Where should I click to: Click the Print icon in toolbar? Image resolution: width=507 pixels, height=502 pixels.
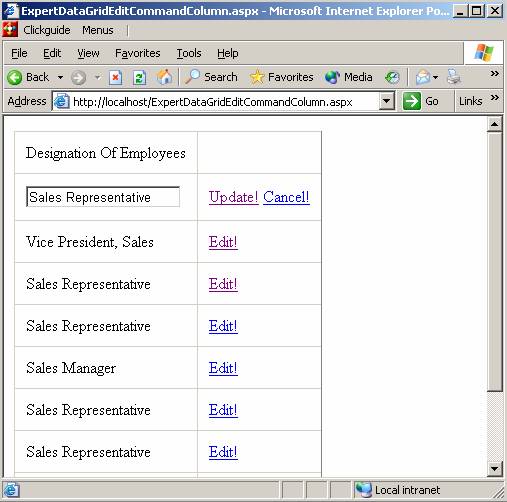coord(454,77)
